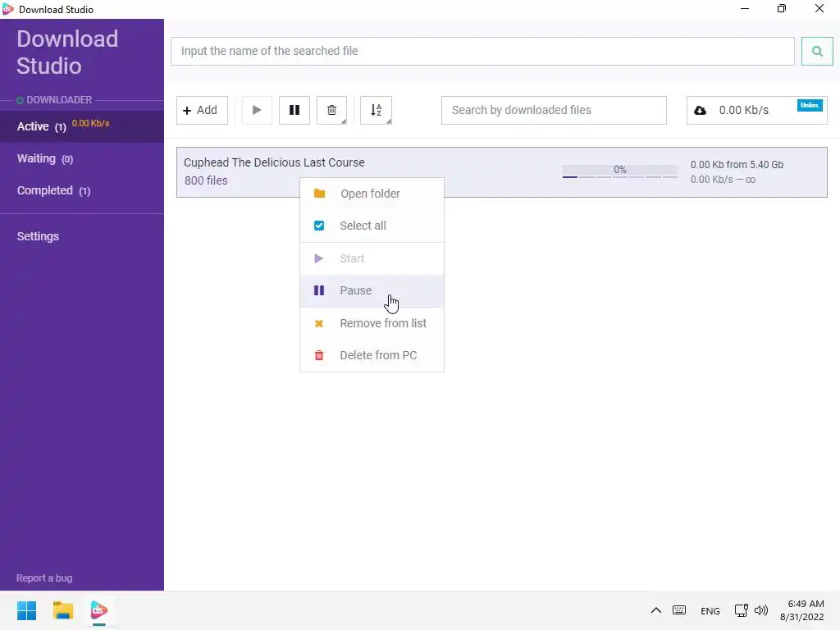Click the red trash icon in menu
The width and height of the screenshot is (840, 630).
point(319,355)
